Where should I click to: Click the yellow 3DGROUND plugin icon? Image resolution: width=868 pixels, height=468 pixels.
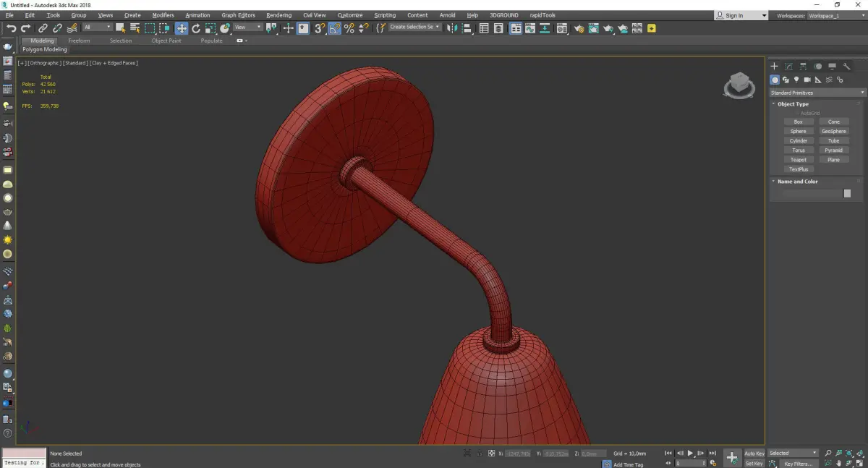pyautogui.click(x=652, y=28)
